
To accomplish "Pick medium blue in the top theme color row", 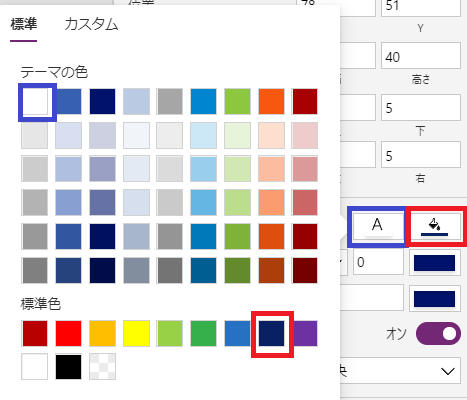I will pyautogui.click(x=68, y=102).
